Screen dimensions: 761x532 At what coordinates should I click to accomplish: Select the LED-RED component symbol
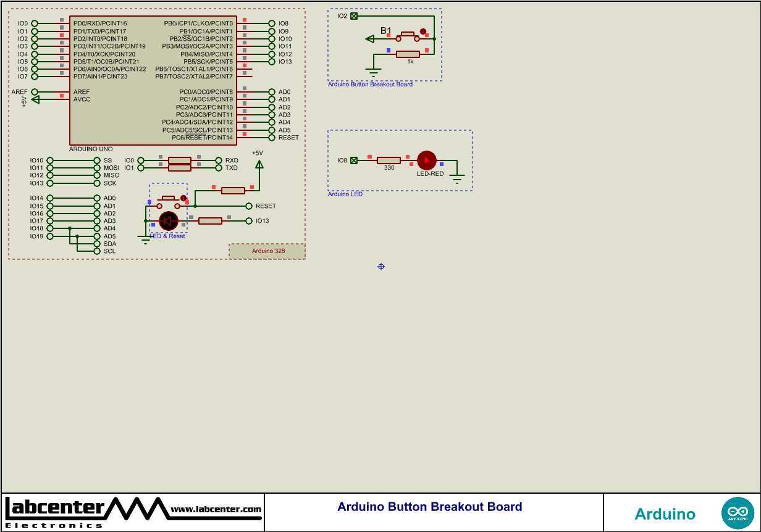[x=426, y=160]
